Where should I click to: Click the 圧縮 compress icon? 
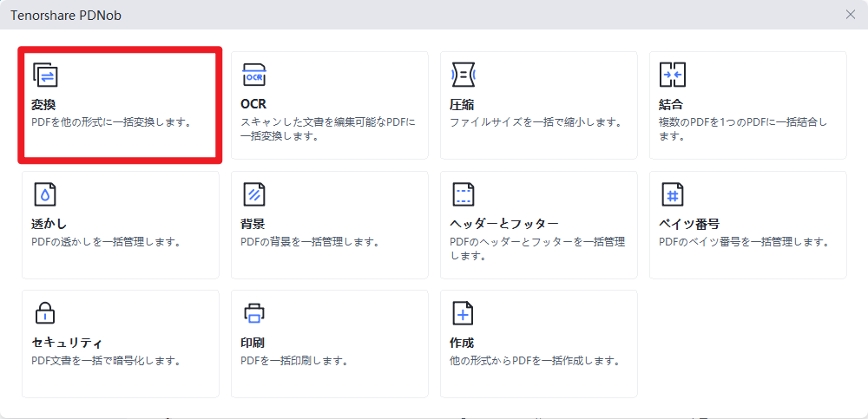pos(464,75)
